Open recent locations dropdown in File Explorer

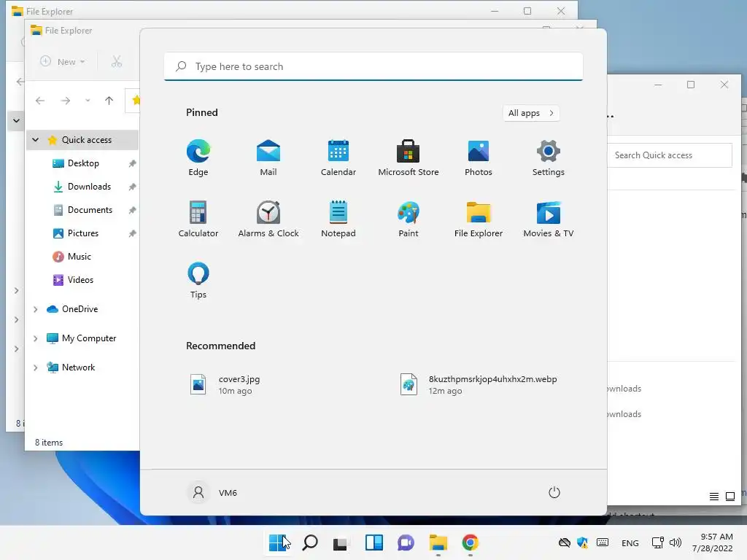pos(88,101)
